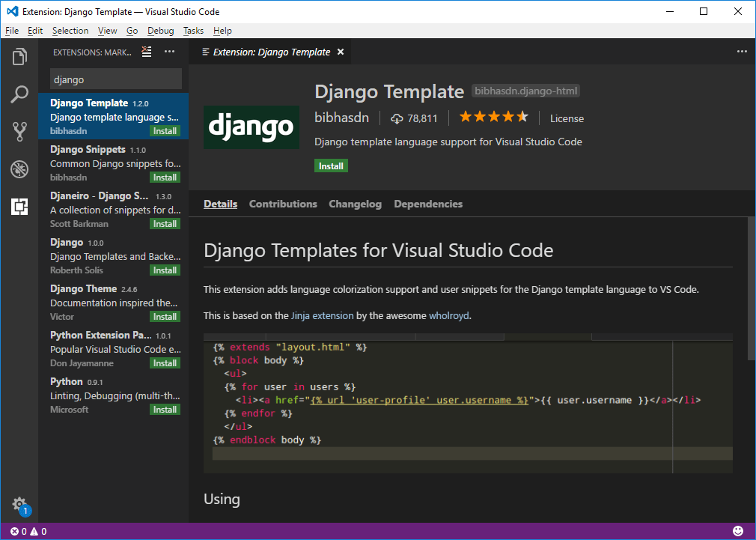Select Python Extension Pack list item
Screen dimensions: 756x540
(113, 348)
